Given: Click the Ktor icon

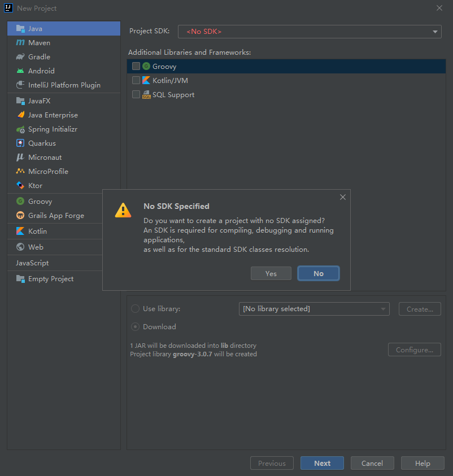Looking at the screenshot, I should click(x=20, y=185).
